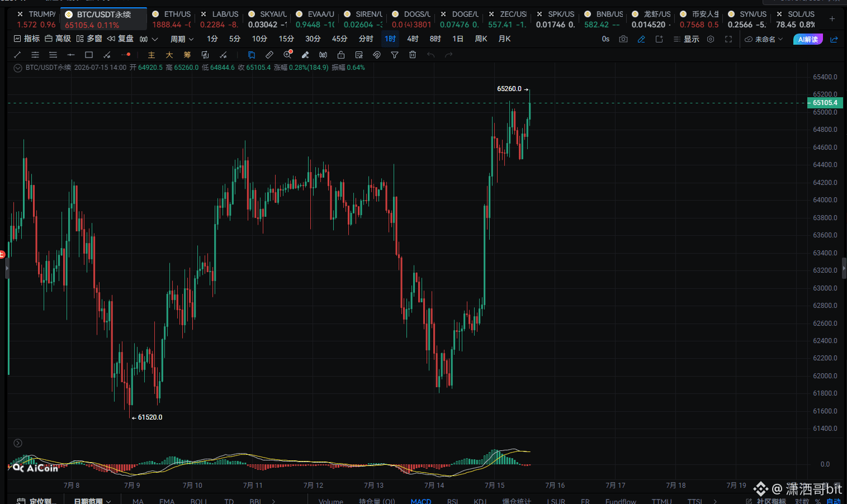Click the AI解读 button
This screenshot has width=847, height=504.
click(808, 39)
